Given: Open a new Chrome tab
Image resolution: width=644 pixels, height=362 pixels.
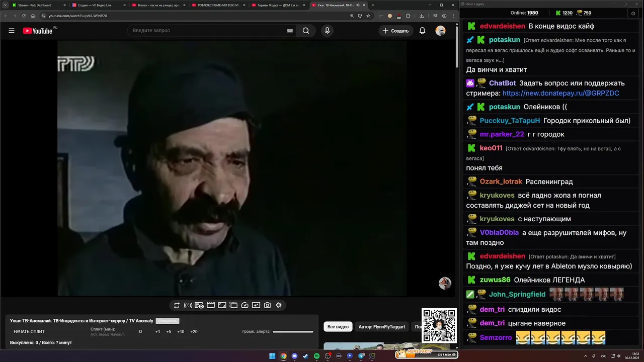Looking at the screenshot, I should click(373, 5).
